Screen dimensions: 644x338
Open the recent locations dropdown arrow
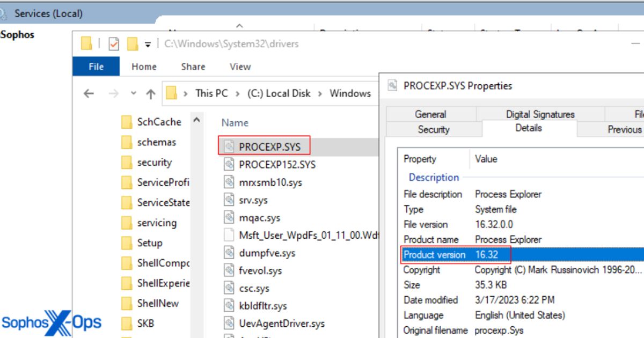point(134,93)
